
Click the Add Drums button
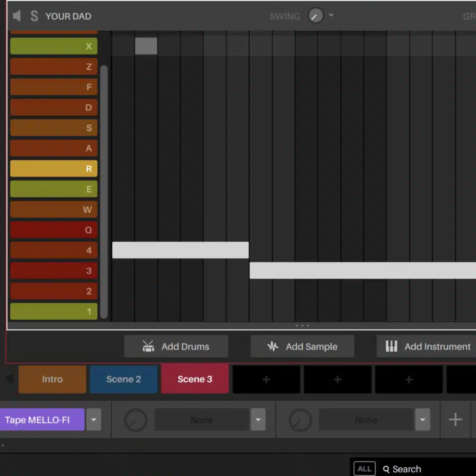coord(176,346)
